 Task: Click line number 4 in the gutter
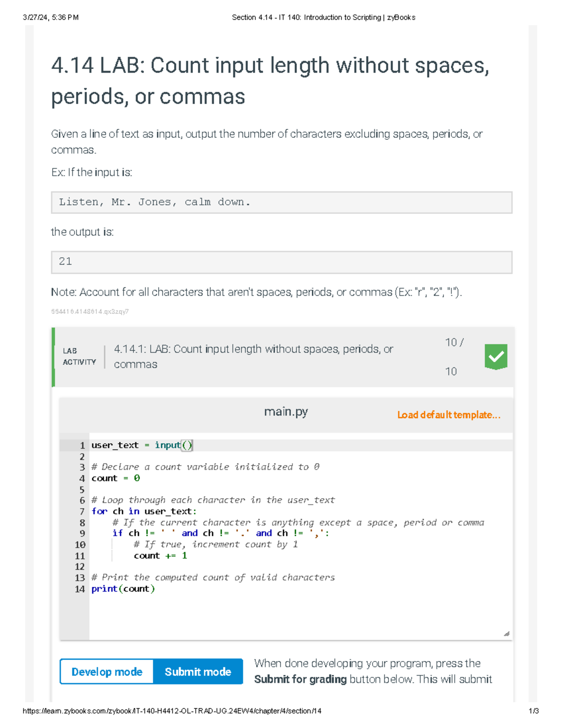[x=82, y=479]
